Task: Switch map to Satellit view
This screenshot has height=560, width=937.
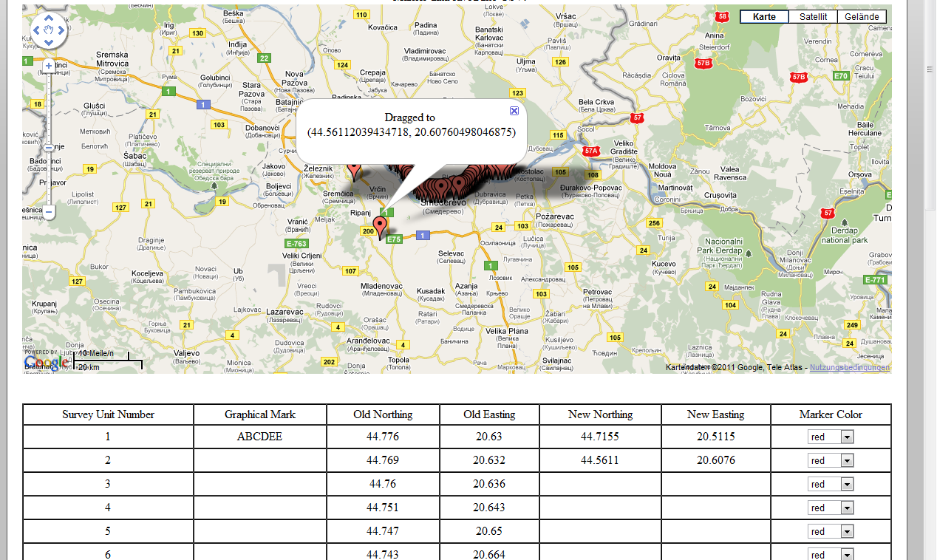Action: pyautogui.click(x=813, y=16)
